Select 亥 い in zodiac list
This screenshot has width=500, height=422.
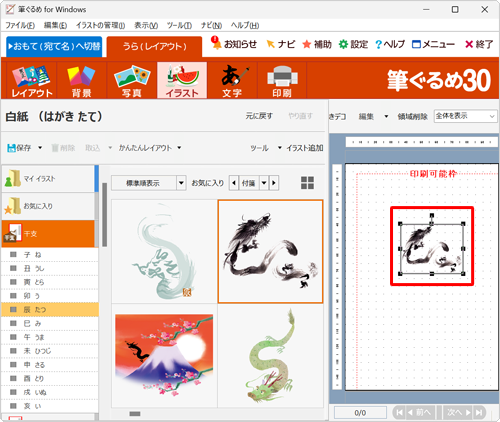coord(50,406)
